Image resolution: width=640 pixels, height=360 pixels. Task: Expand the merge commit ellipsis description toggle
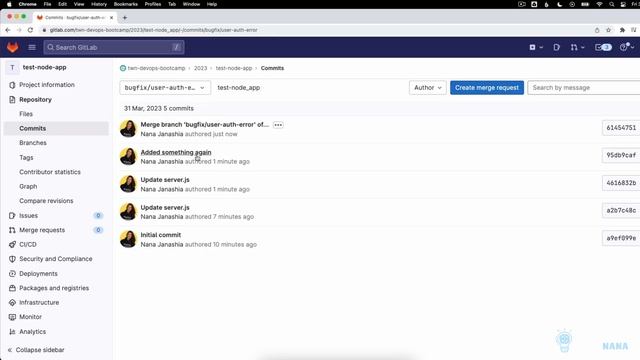point(278,125)
